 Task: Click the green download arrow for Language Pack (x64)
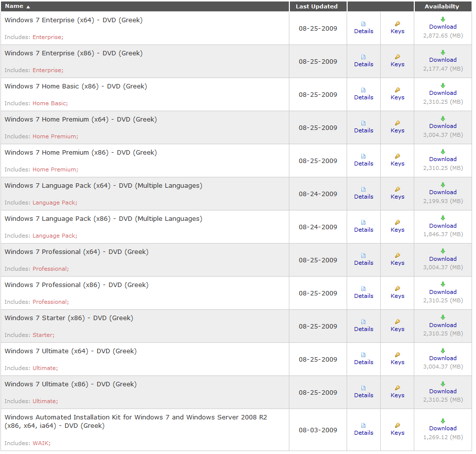click(443, 185)
